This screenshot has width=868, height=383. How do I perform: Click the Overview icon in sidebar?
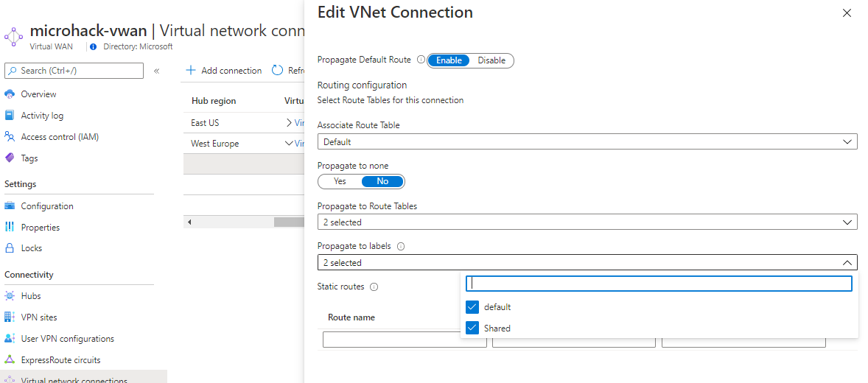[10, 94]
